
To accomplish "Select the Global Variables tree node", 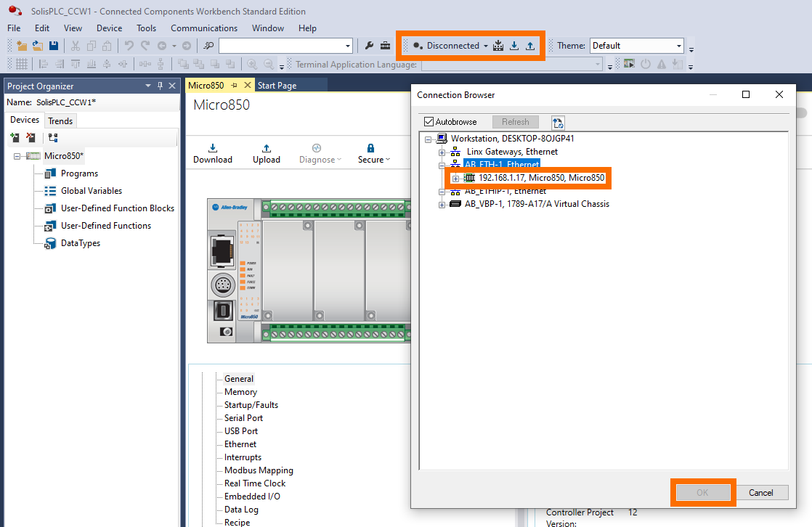I will pyautogui.click(x=91, y=191).
